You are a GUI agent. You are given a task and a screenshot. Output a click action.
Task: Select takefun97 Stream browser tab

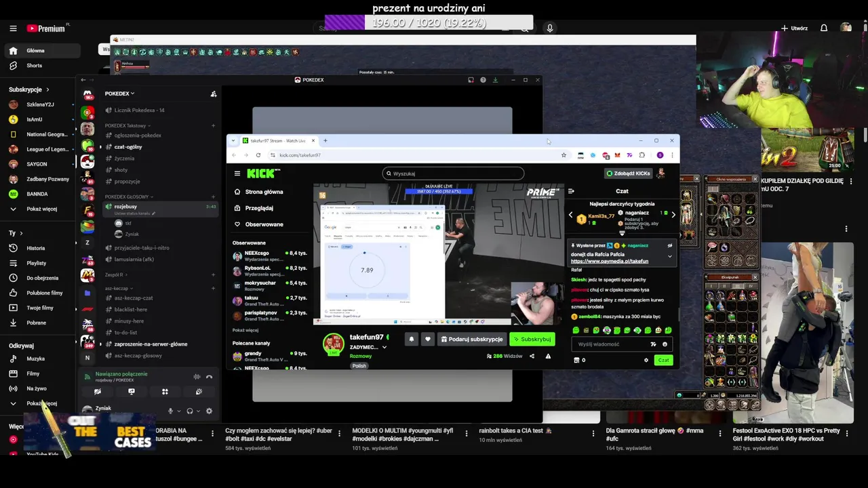pos(278,140)
